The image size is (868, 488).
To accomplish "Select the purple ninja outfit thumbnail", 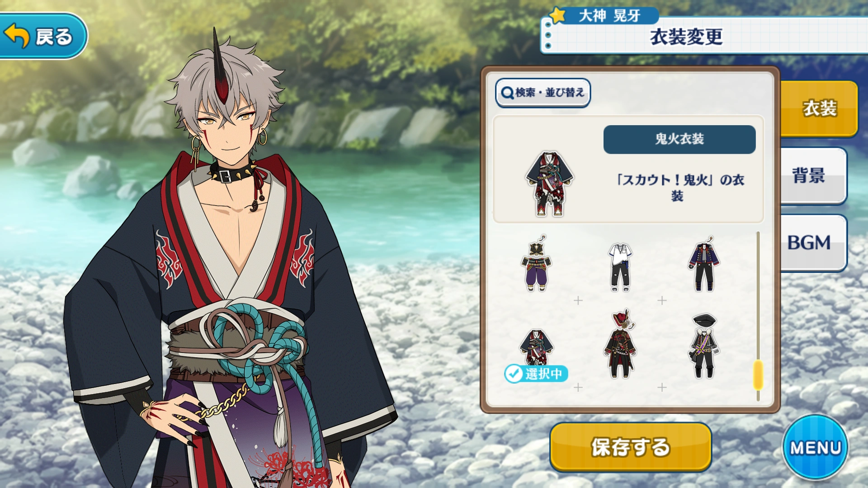I will (x=536, y=263).
